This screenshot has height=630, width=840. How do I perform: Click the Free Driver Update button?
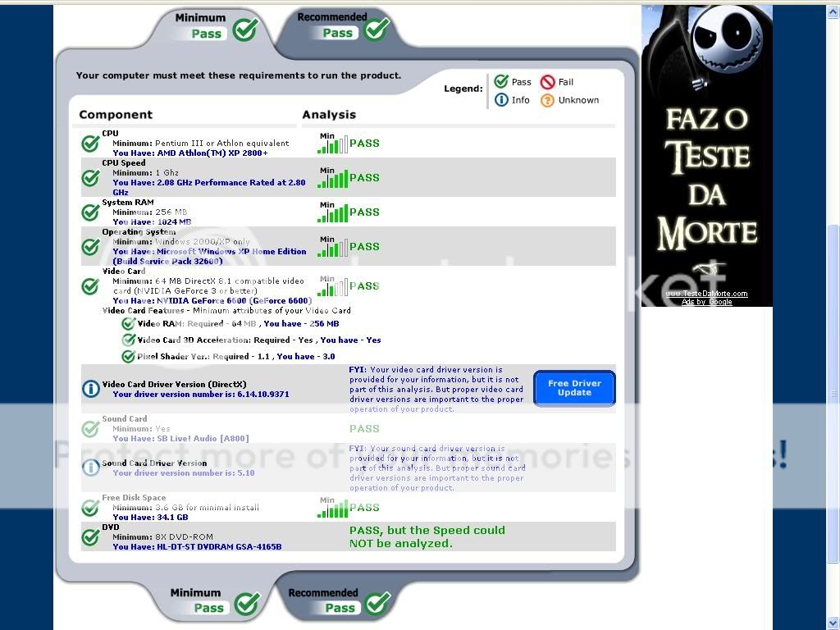[574, 388]
